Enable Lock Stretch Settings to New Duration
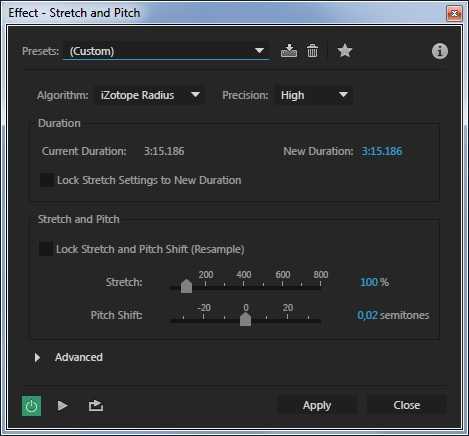Image resolution: width=469 pixels, height=436 pixels. 47,180
